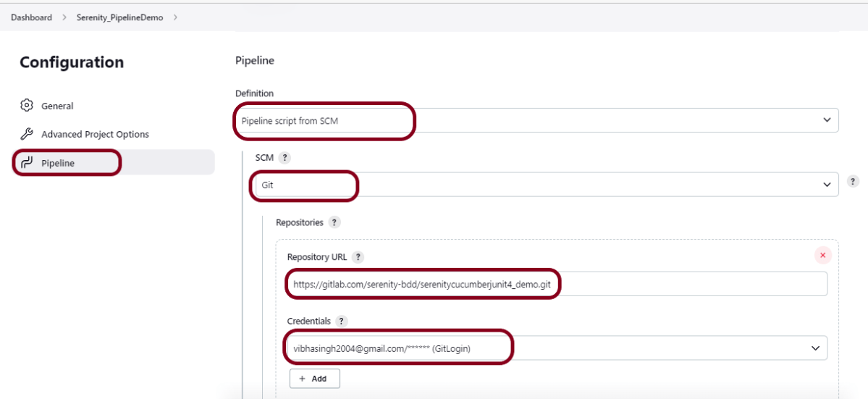Click the Add credentials button

(314, 379)
